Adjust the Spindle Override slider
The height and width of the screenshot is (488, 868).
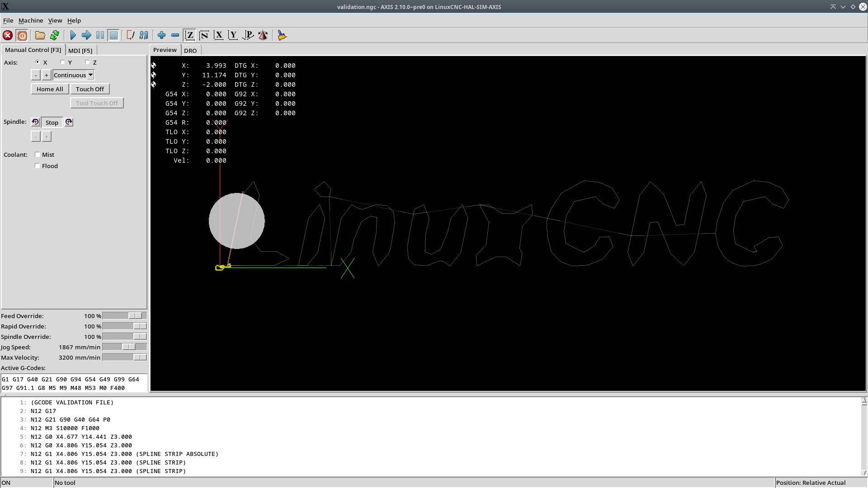(125, 337)
